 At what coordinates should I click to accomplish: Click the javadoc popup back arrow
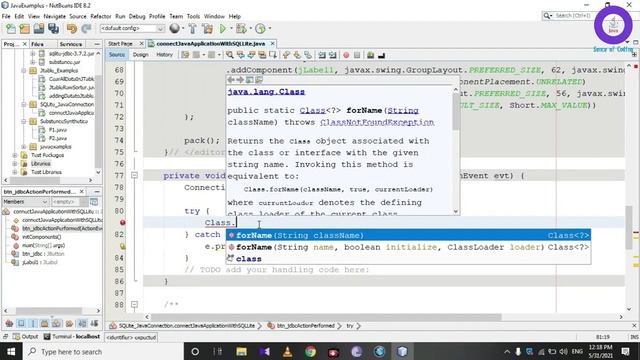tap(231, 80)
